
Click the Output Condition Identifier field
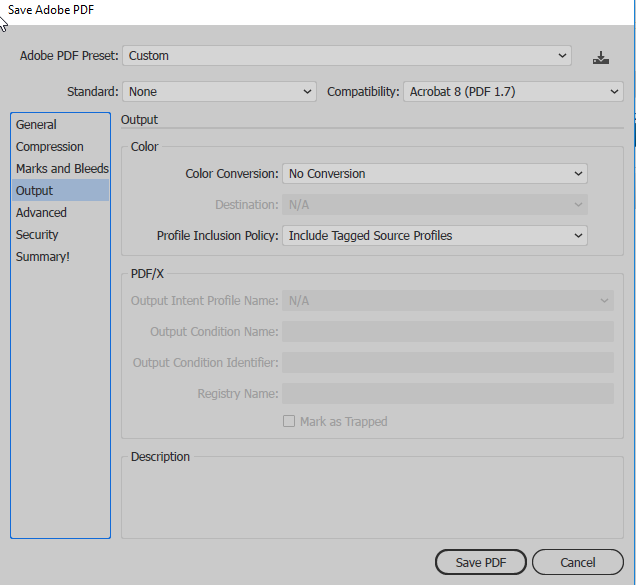coord(448,362)
